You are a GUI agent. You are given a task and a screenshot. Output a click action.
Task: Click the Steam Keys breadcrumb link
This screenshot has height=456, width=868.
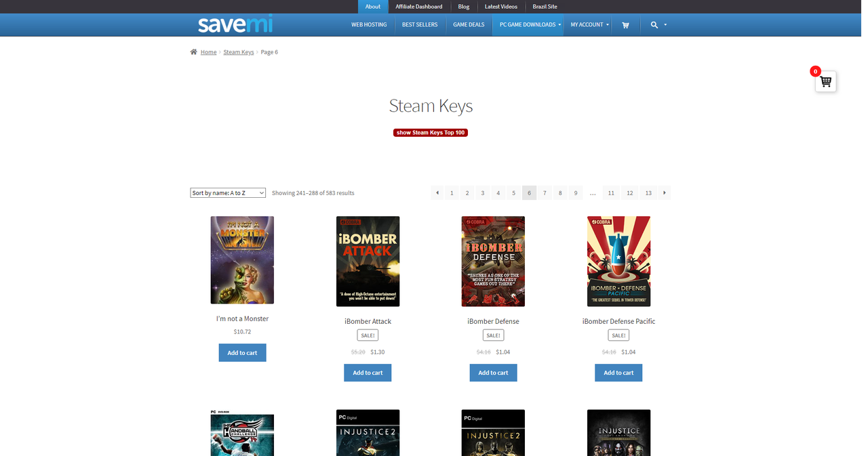pos(239,52)
